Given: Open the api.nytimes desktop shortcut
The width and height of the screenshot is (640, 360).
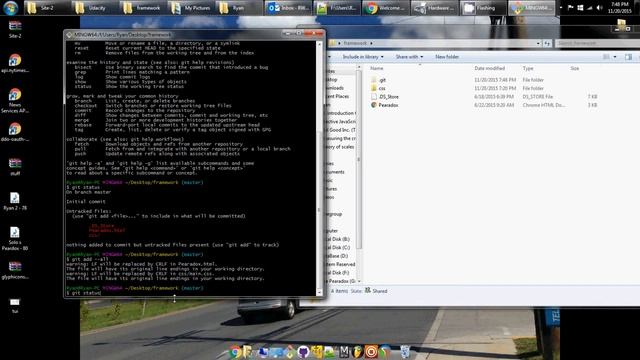Looking at the screenshot, I should coord(15,63).
